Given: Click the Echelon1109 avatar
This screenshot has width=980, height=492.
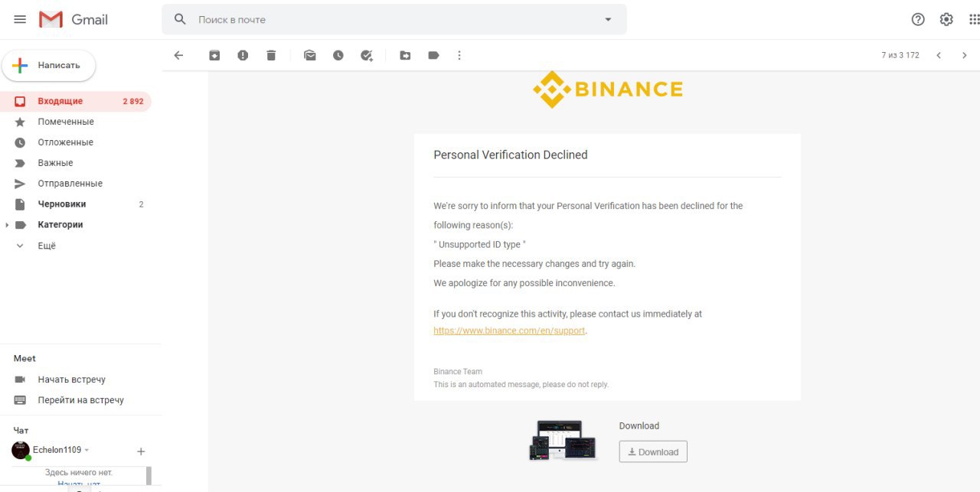Looking at the screenshot, I should click(21, 450).
